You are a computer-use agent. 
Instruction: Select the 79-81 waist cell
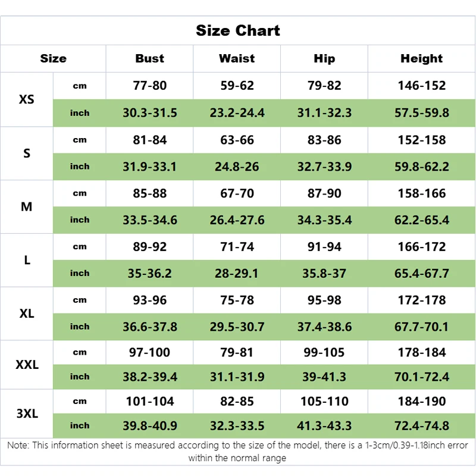[237, 353]
